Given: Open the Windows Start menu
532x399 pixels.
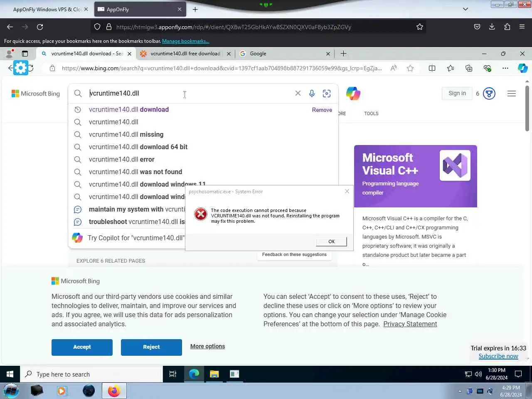Looking at the screenshot, I should click(x=10, y=374).
